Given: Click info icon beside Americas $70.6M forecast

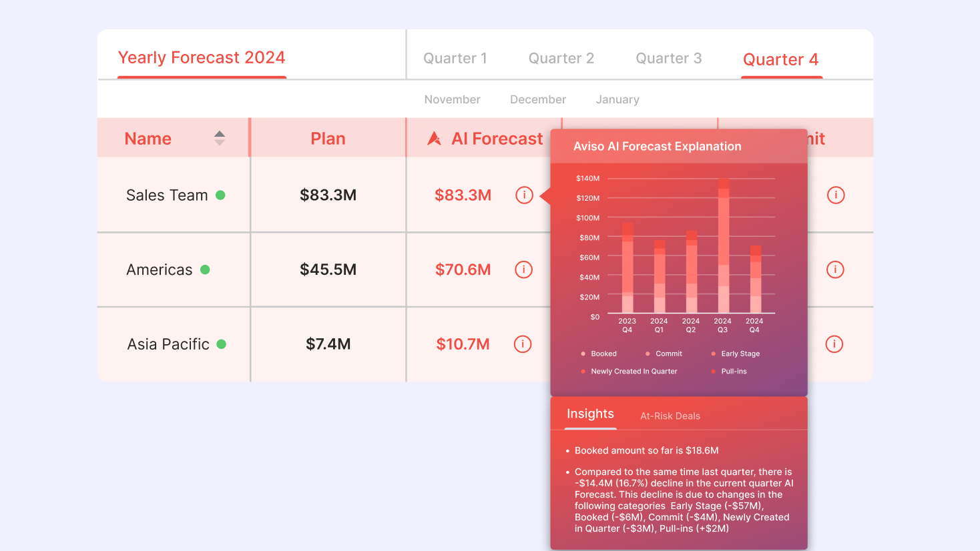Looking at the screenshot, I should coord(523,269).
